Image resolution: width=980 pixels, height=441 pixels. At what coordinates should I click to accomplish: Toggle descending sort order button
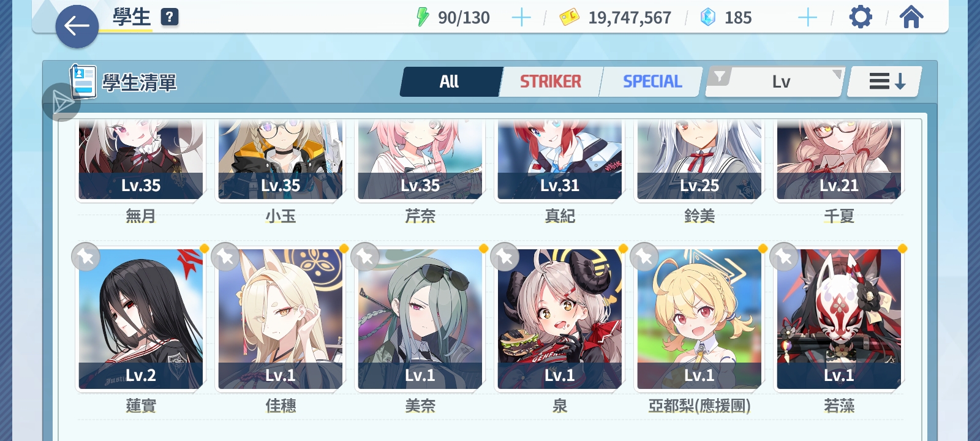885,81
